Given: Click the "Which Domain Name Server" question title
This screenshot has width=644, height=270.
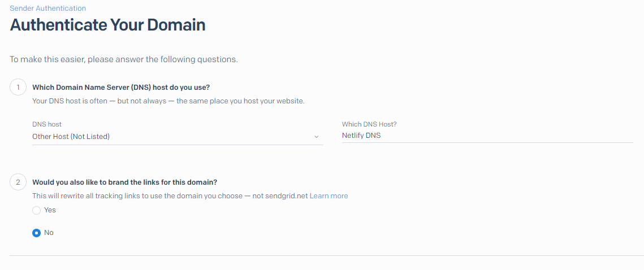Looking at the screenshot, I should pyautogui.click(x=121, y=88).
